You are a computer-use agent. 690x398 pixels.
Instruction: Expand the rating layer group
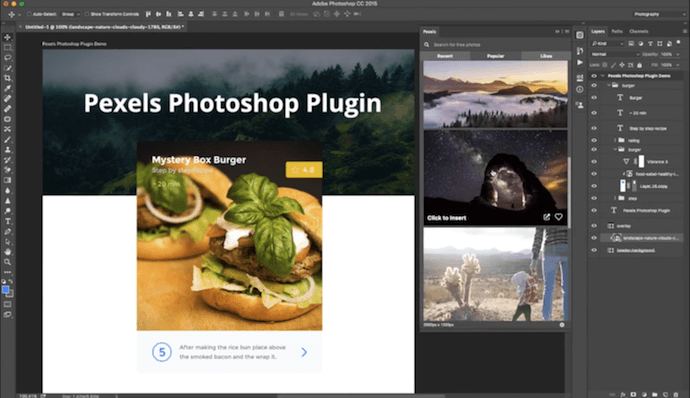[x=615, y=140]
